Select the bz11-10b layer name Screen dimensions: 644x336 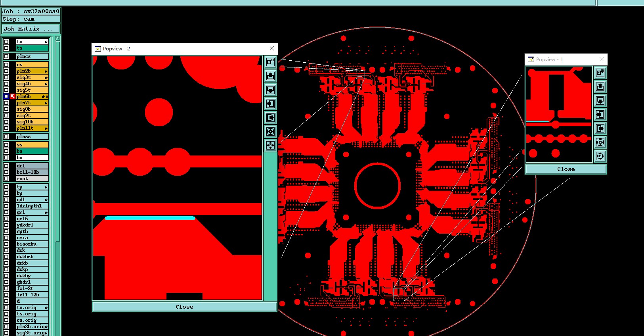click(x=32, y=172)
